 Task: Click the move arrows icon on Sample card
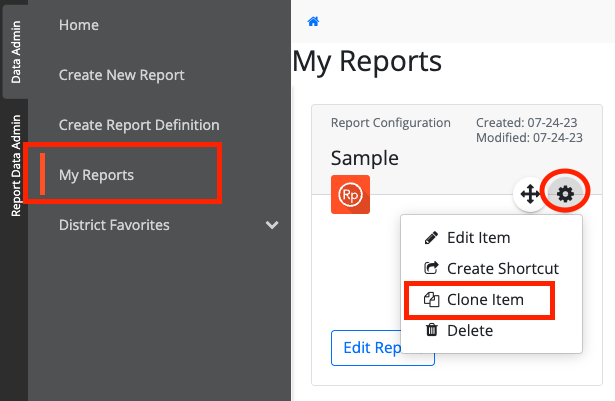pyautogui.click(x=529, y=194)
